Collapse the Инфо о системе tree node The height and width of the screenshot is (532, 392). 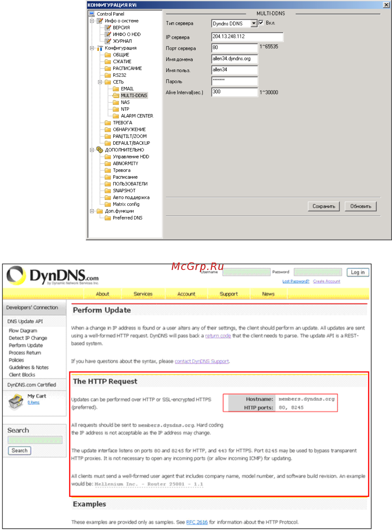(x=92, y=21)
